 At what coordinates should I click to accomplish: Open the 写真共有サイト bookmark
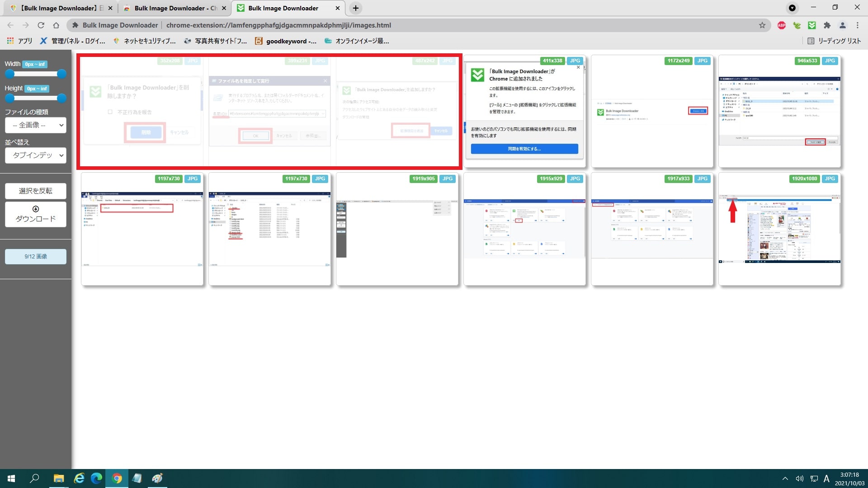pos(216,41)
